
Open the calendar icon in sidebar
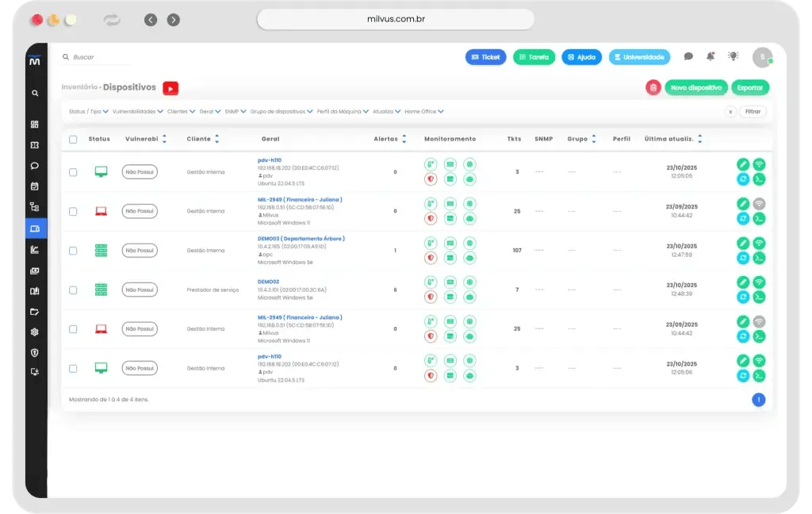pyautogui.click(x=35, y=186)
